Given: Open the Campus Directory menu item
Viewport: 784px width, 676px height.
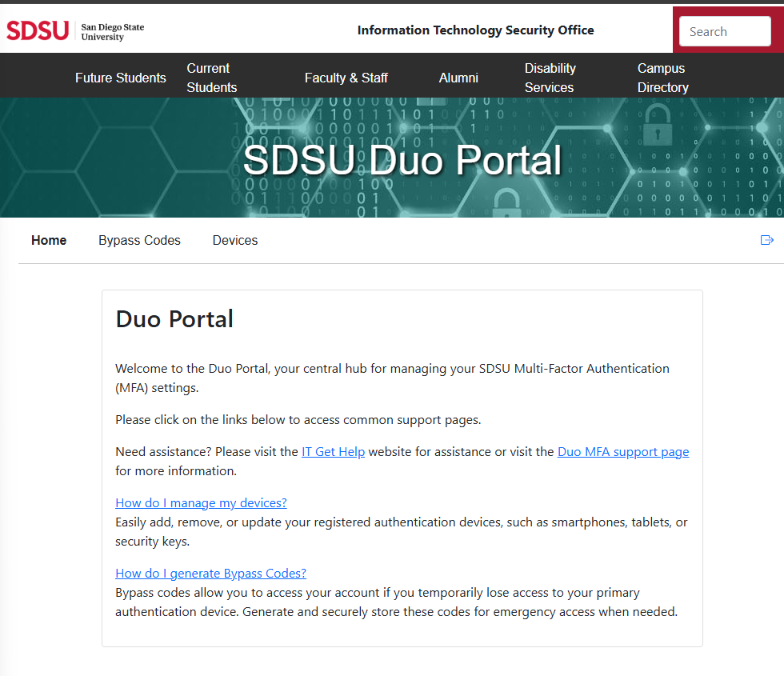Looking at the screenshot, I should 663,78.
